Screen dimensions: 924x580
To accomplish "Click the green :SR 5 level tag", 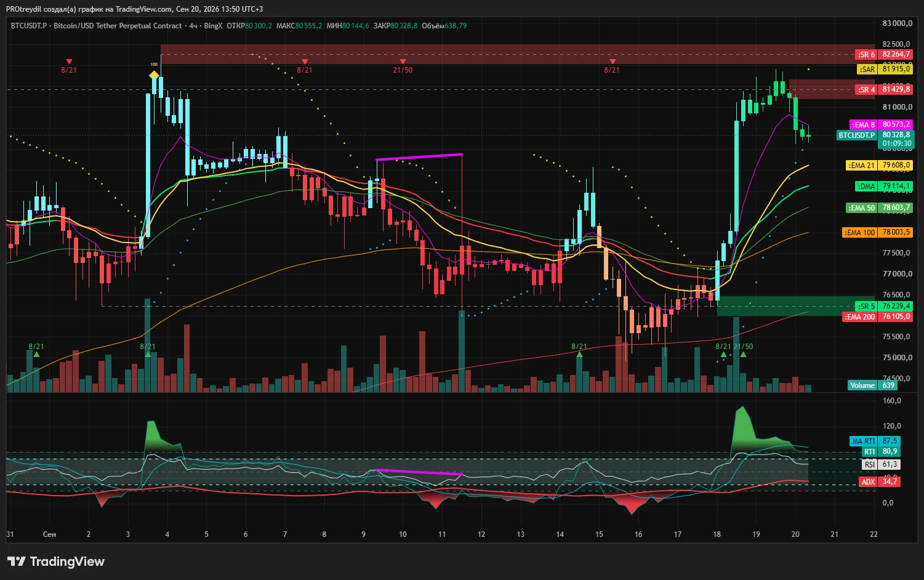I will point(866,307).
